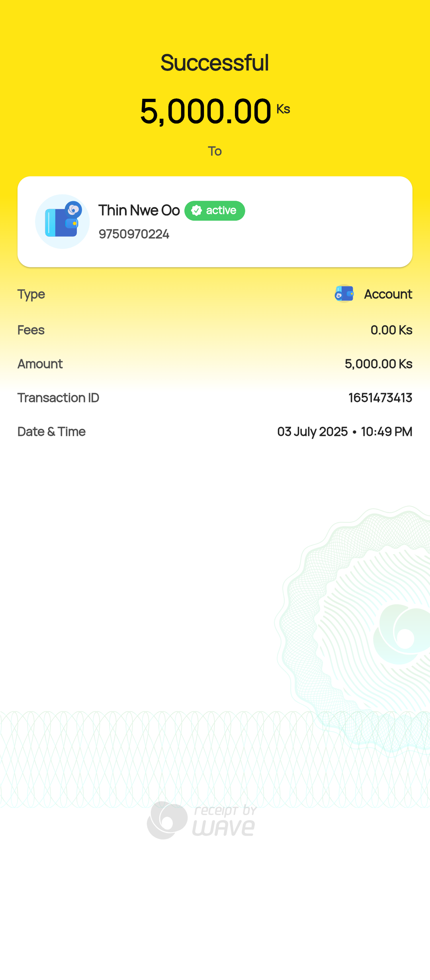Image resolution: width=430 pixels, height=980 pixels.
Task: Tap the date 03 July 2025
Action: [313, 431]
